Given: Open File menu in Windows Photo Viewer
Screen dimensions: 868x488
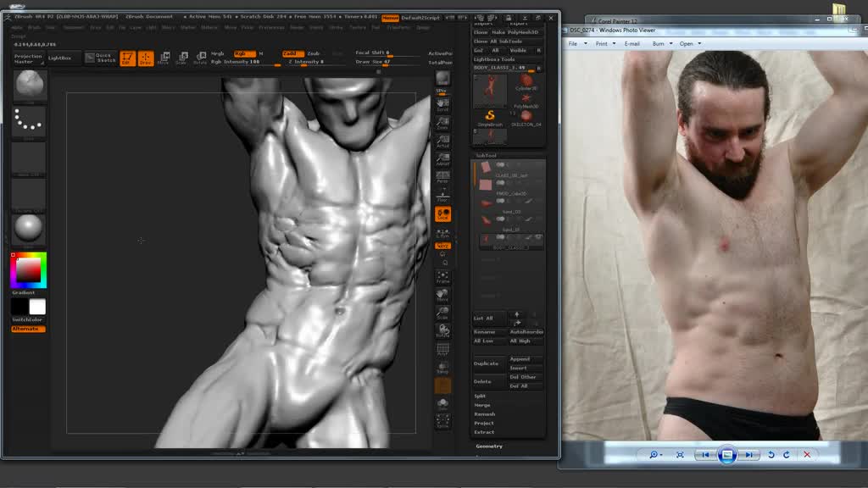Looking at the screenshot, I should point(573,44).
